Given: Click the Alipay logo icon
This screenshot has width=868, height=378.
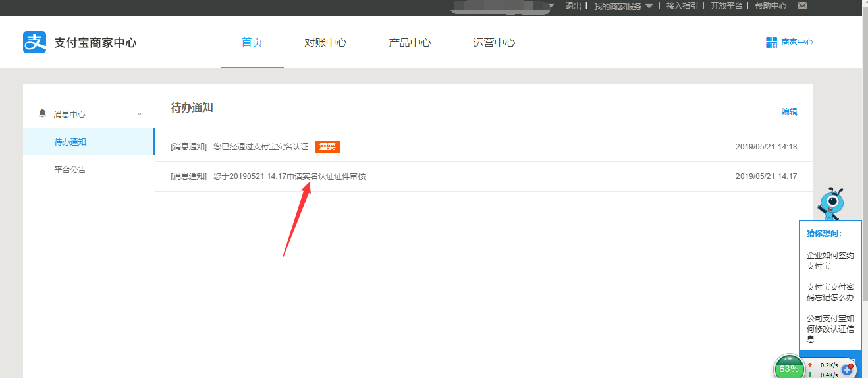Looking at the screenshot, I should click(34, 42).
